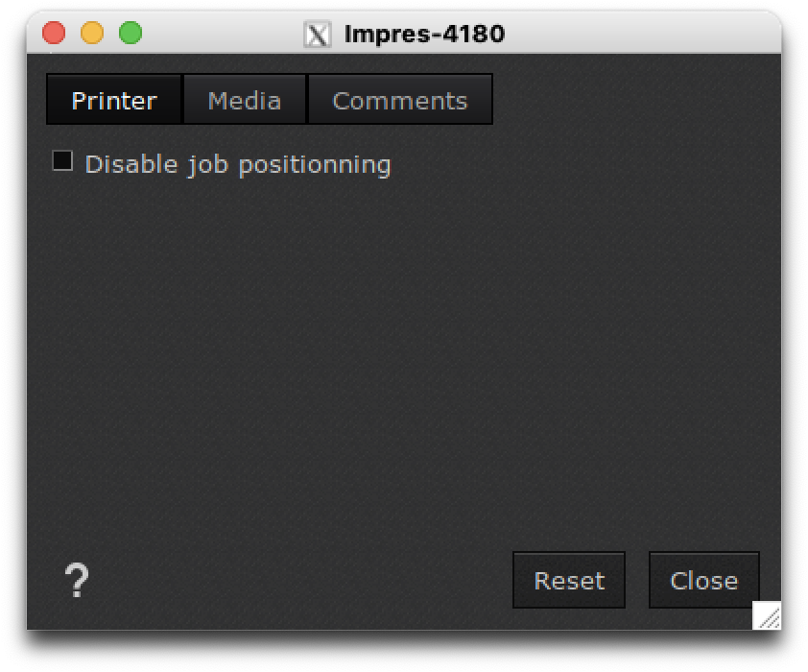This screenshot has height=672, width=808.
Task: Click the diagonal resize handle
Action: point(766,615)
